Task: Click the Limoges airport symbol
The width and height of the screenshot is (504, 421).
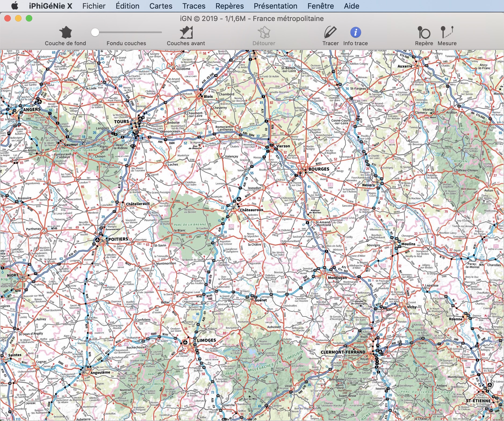Action: tap(185, 342)
